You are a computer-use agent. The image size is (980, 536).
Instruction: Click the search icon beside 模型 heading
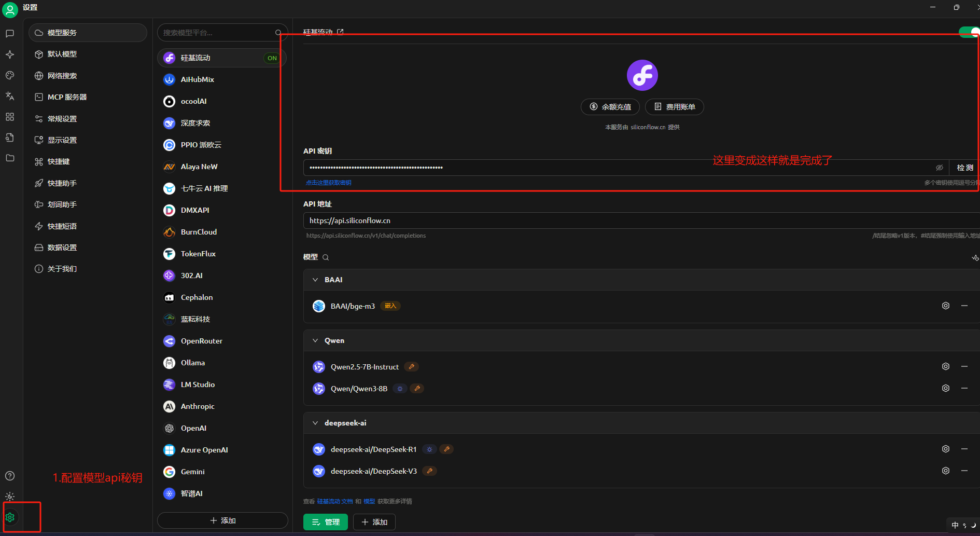click(326, 257)
